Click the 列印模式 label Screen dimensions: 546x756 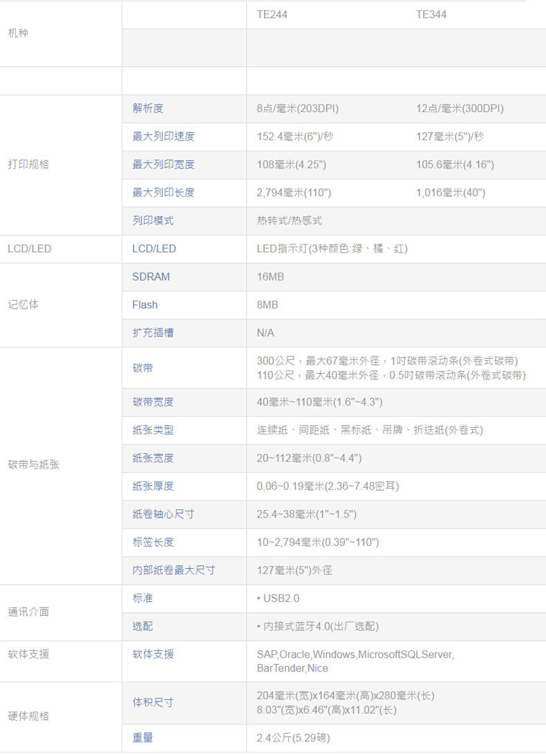pyautogui.click(x=153, y=220)
